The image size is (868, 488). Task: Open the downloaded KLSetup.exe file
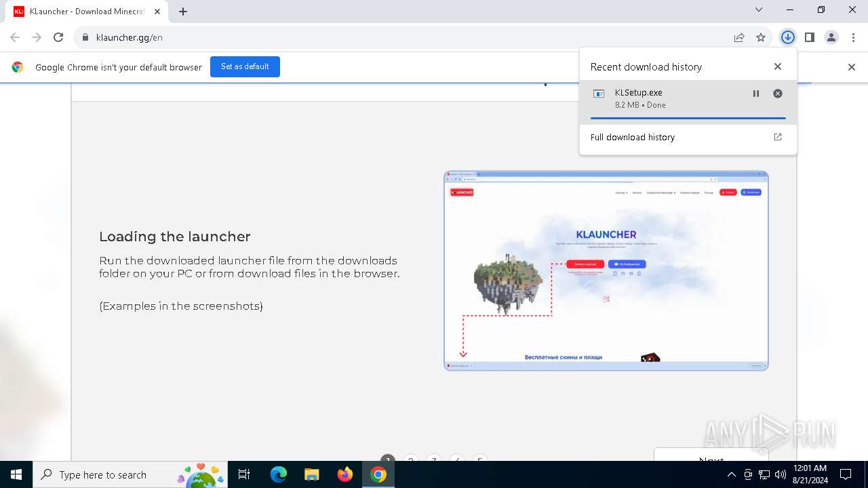[639, 92]
